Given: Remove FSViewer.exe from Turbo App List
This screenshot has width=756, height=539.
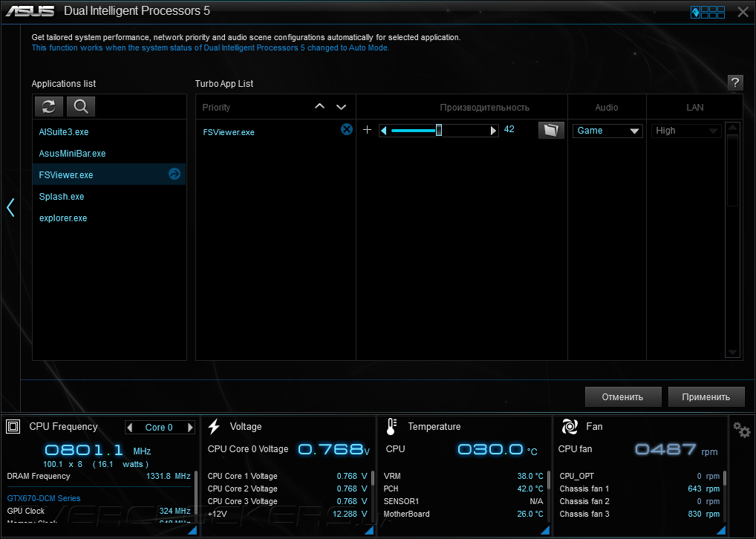Looking at the screenshot, I should tap(347, 129).
